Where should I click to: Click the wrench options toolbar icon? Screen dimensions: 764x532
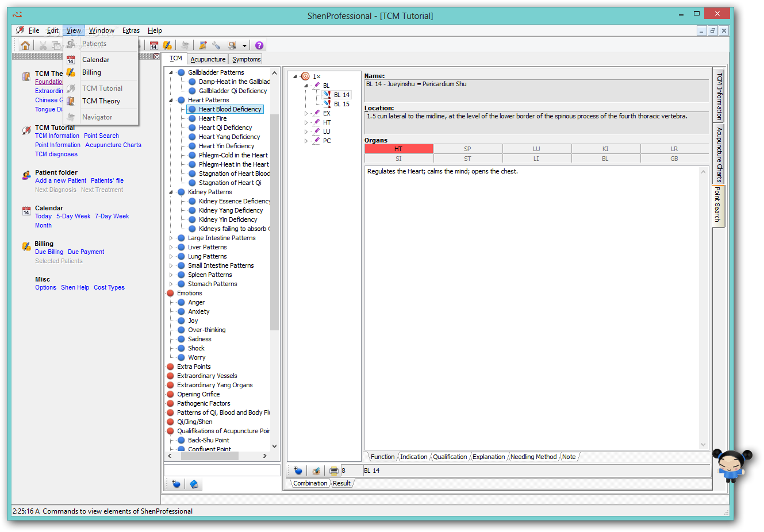coord(216,45)
